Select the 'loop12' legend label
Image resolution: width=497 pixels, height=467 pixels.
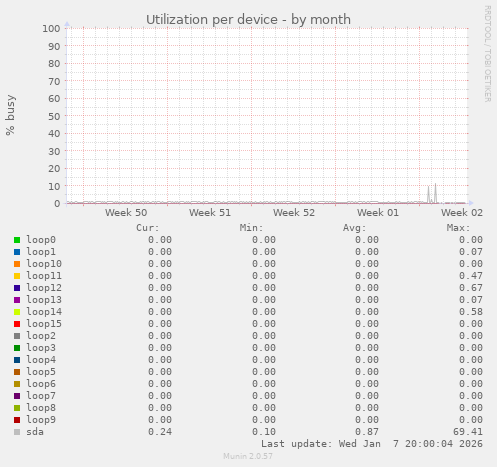44,288
